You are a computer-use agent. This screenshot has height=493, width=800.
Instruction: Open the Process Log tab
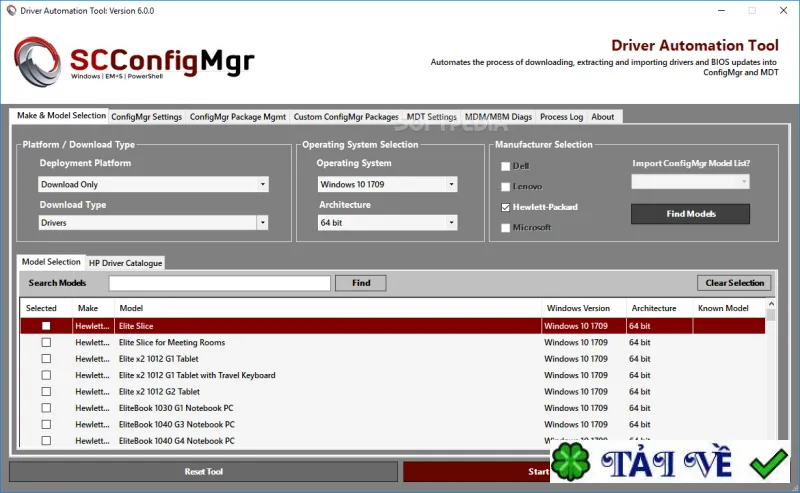[561, 117]
